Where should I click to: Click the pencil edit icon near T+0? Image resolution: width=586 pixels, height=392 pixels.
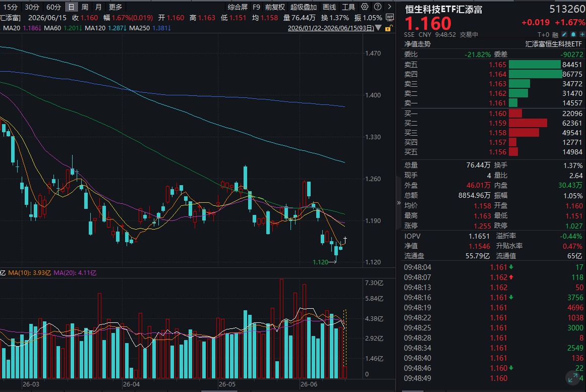point(565,34)
